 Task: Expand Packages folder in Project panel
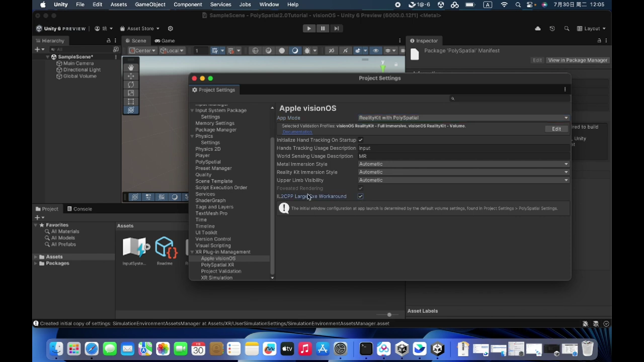point(36,263)
